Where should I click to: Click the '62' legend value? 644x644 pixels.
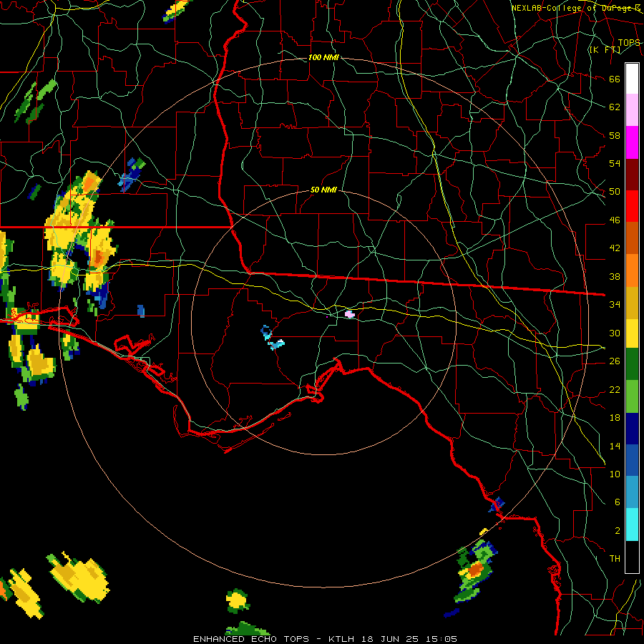[615, 107]
